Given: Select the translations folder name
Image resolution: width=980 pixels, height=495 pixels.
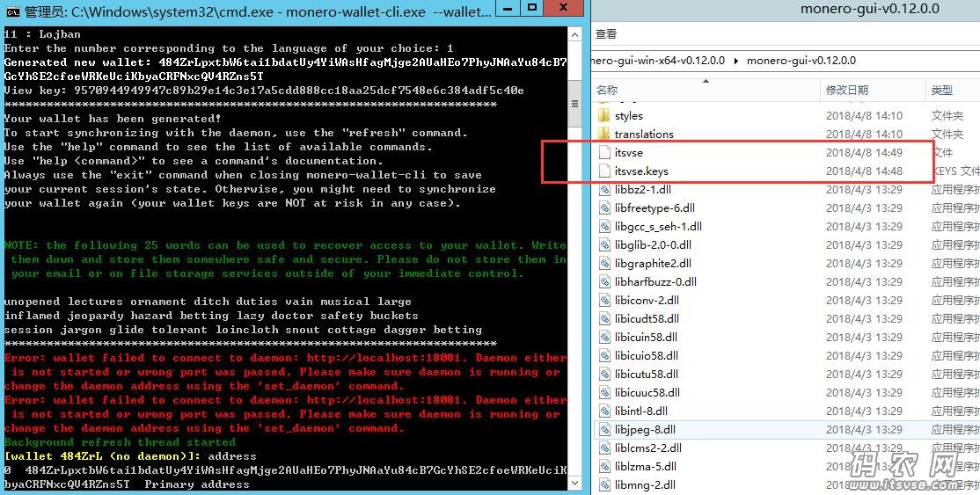Looking at the screenshot, I should [x=644, y=134].
